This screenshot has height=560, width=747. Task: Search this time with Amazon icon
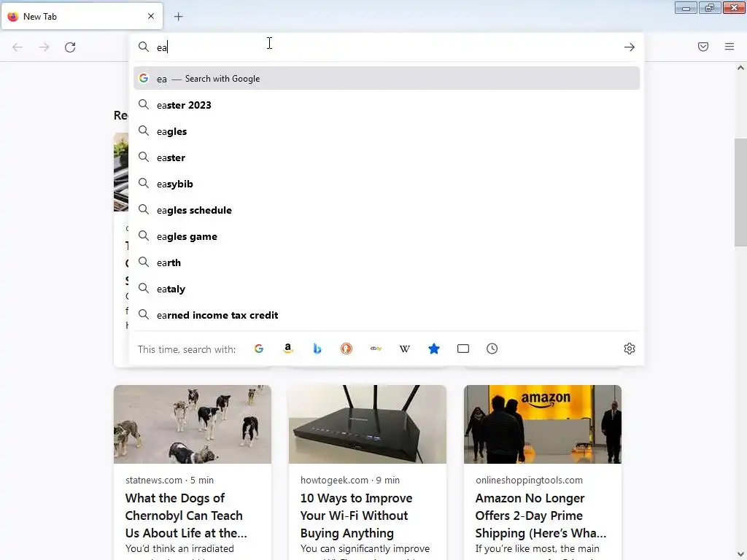click(x=287, y=349)
